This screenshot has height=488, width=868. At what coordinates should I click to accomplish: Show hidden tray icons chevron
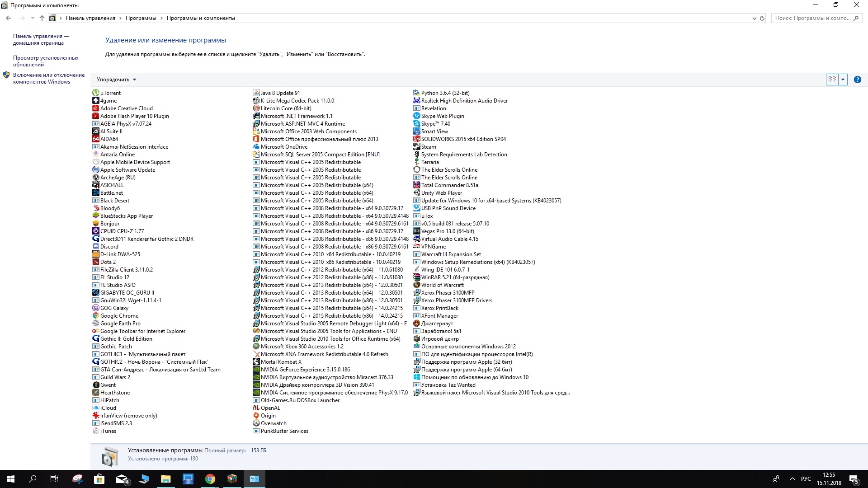[x=792, y=479]
